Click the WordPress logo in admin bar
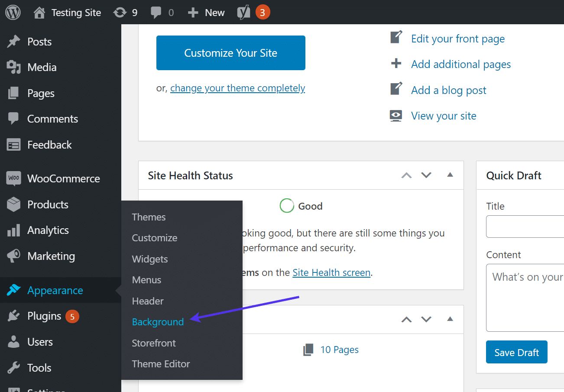Screen dimensions: 564x392 tap(13, 12)
